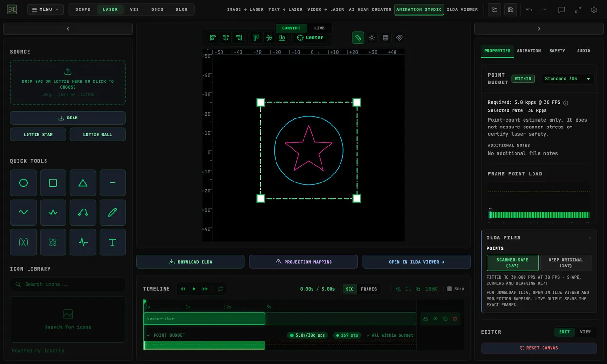Switch to the Animation tab
Screen dimensions: 607x364
pyautogui.click(x=529, y=51)
